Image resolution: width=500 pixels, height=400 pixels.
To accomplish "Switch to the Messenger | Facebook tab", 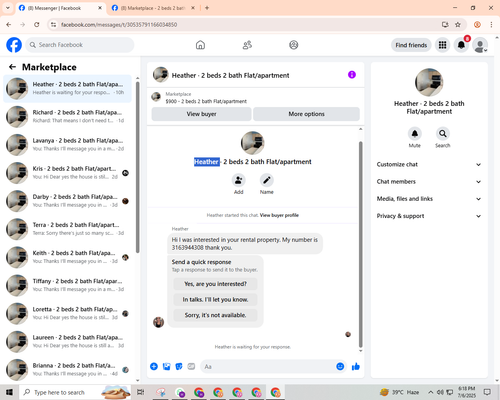I will click(x=61, y=8).
